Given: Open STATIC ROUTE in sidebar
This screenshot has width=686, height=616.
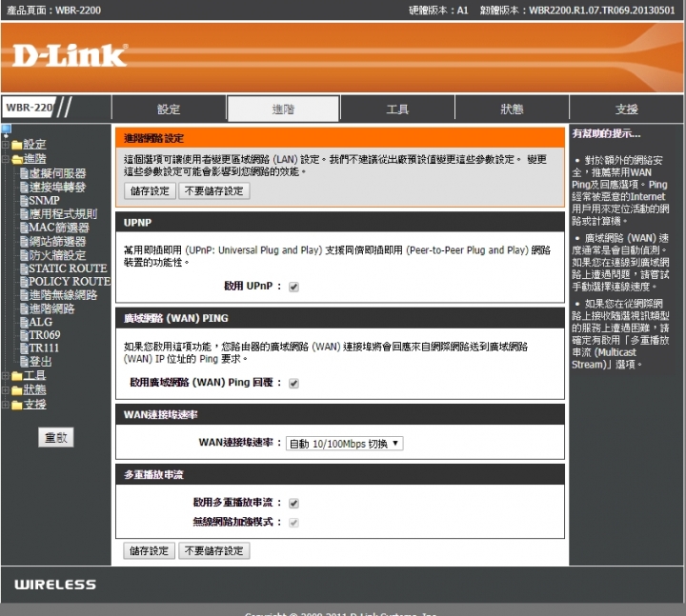Looking at the screenshot, I should (69, 268).
